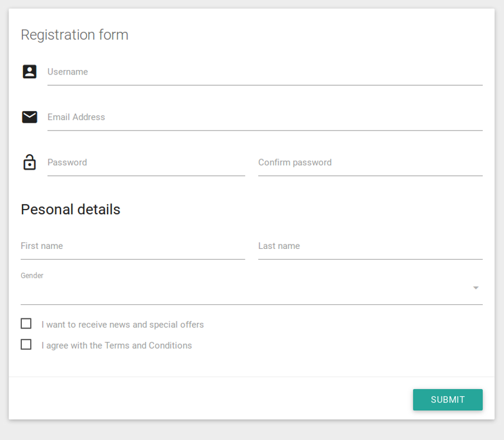The image size is (504, 440).
Task: Click the Last name text field
Action: 370,247
